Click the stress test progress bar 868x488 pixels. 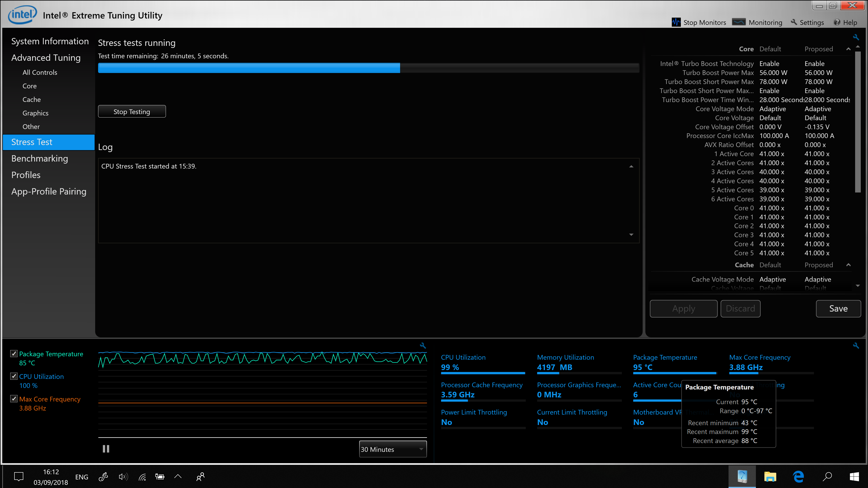[369, 68]
